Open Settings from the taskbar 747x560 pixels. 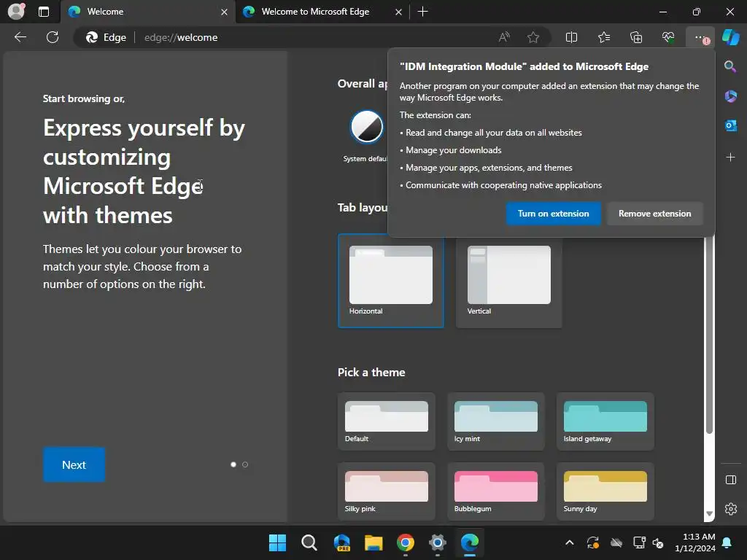pyautogui.click(x=438, y=542)
